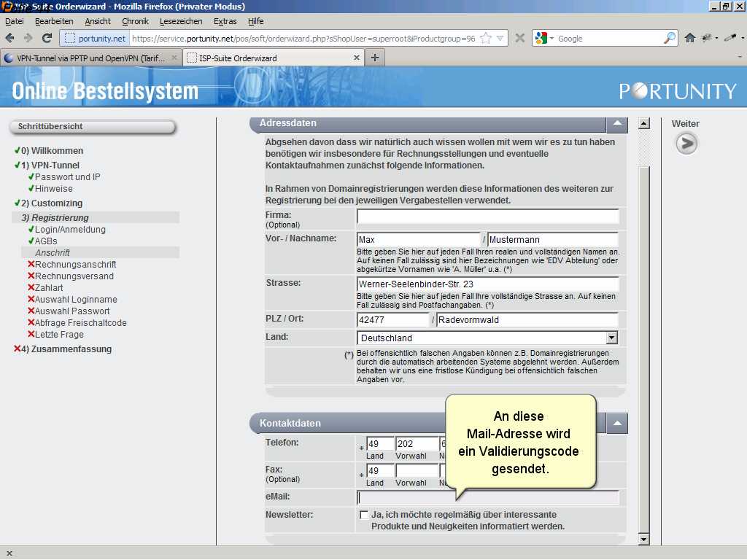
Task: Click the stop loading X button
Action: point(519,38)
